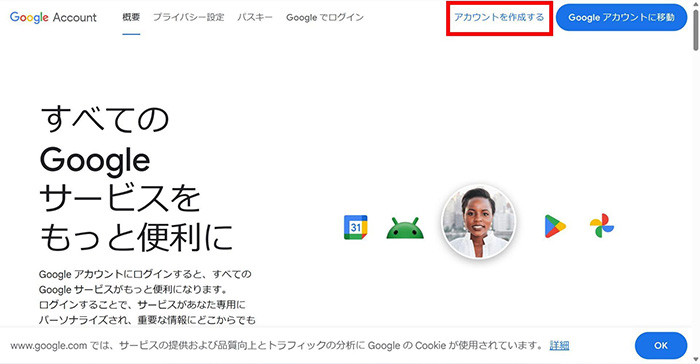Click the Google アカウントに移動 button
Screen dimensions: 700x364
621,17
